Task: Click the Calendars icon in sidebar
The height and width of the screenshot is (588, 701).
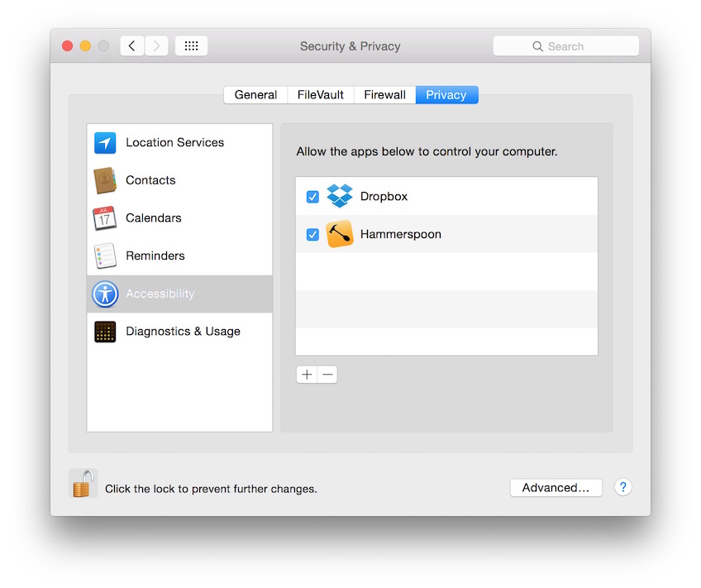Action: pos(105,218)
